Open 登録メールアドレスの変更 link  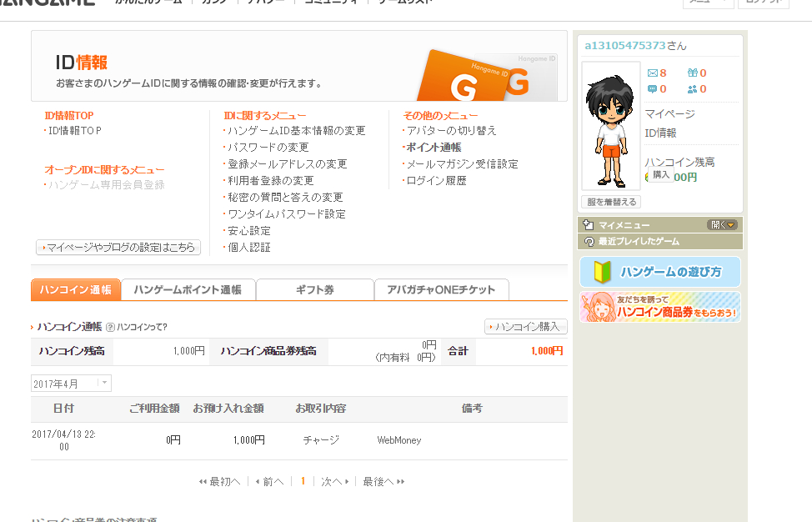tap(288, 164)
